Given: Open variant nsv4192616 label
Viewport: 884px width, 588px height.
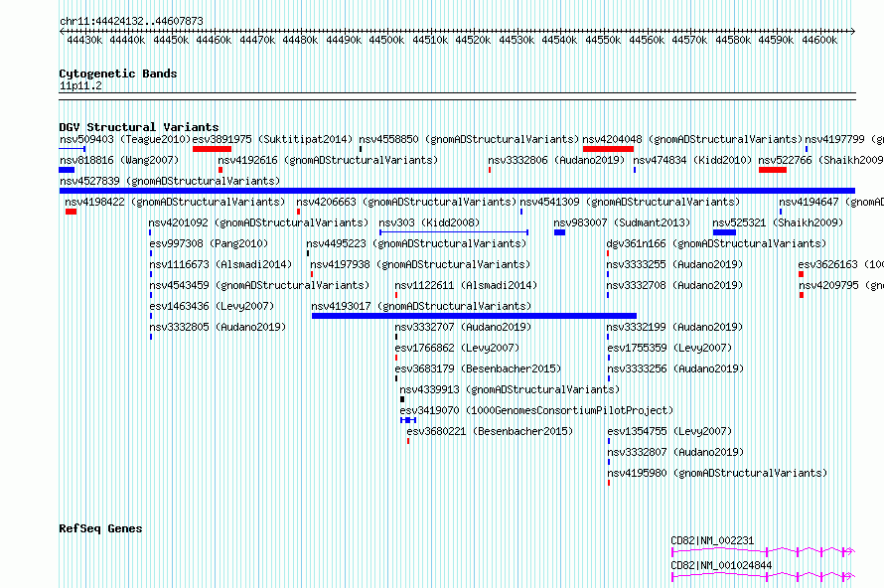Looking at the screenshot, I should (x=328, y=160).
